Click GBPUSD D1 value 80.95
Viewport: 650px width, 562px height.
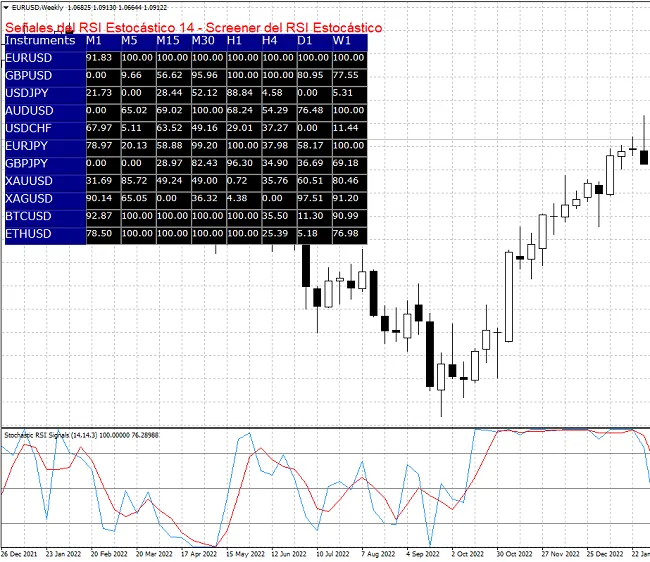[310, 75]
